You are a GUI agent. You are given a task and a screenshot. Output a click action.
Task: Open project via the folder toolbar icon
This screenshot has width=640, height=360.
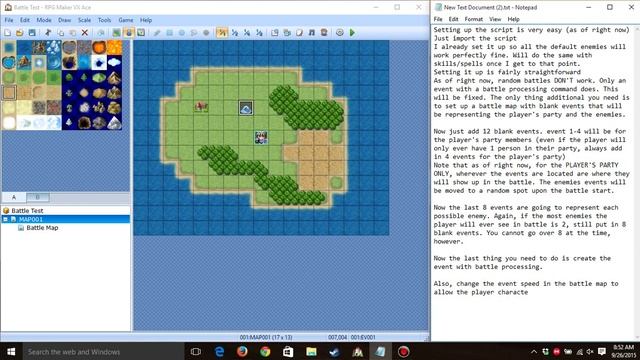pyautogui.click(x=20, y=33)
